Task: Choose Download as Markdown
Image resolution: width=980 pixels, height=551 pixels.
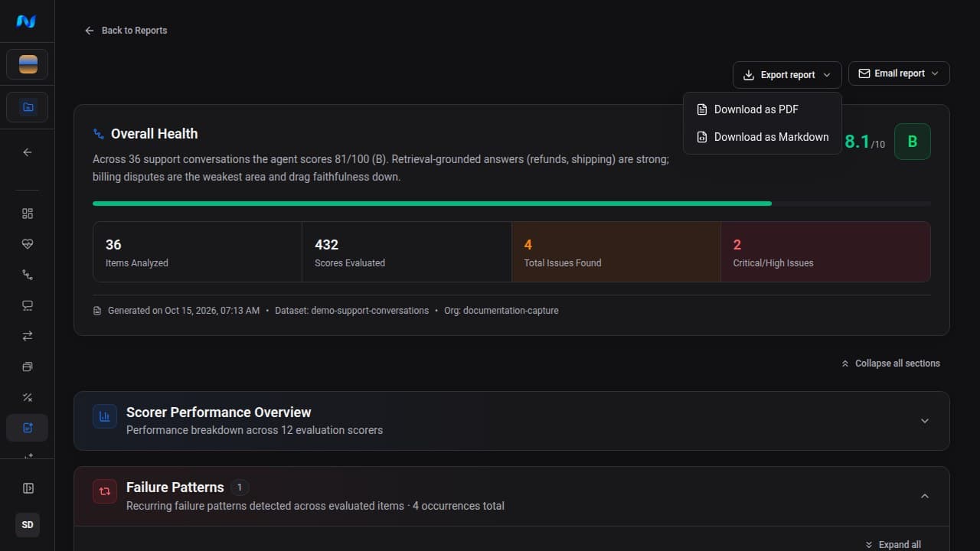Action: point(763,137)
